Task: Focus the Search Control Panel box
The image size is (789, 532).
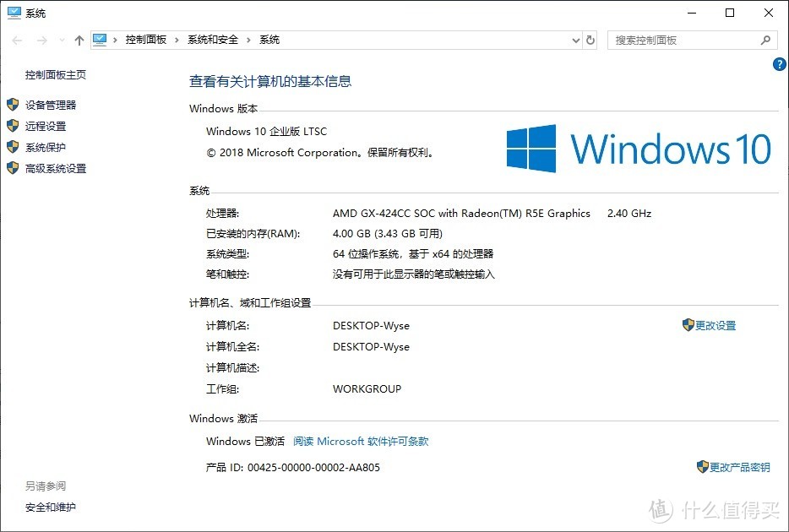Action: click(x=693, y=41)
